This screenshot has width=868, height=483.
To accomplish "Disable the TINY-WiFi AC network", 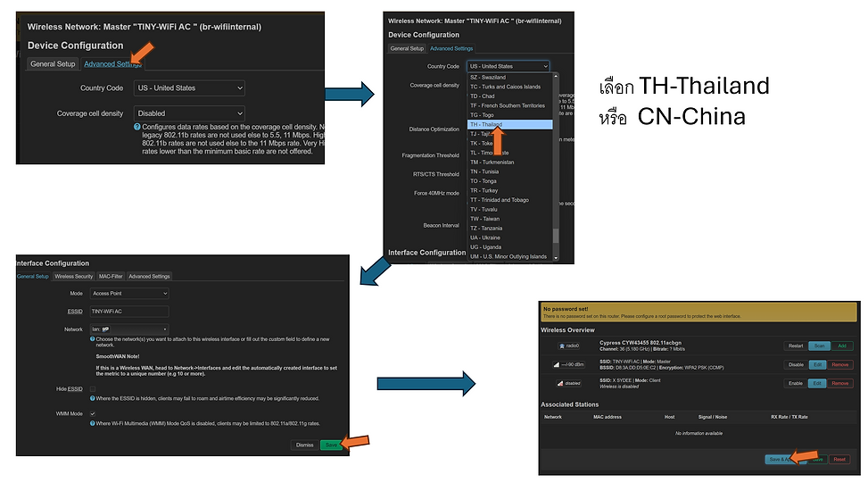I will [x=796, y=364].
